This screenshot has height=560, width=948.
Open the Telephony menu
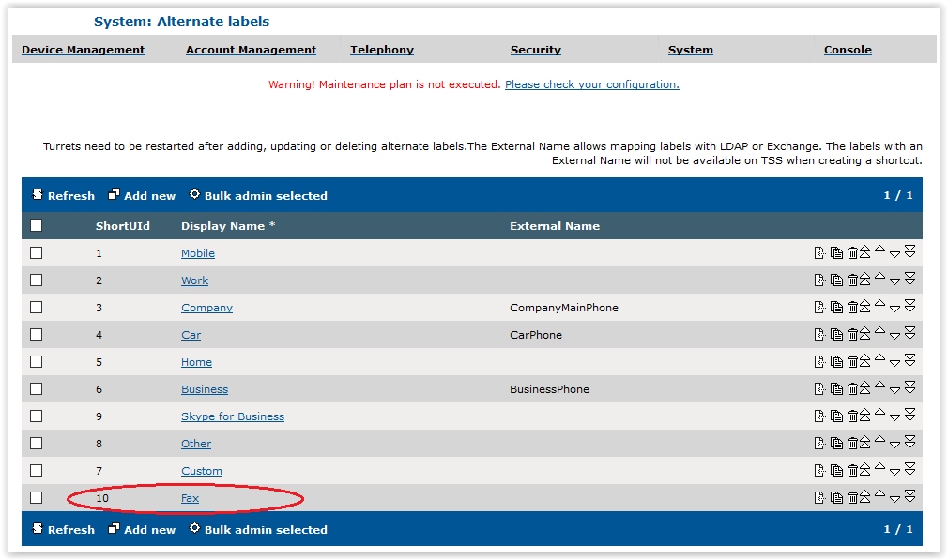click(382, 50)
